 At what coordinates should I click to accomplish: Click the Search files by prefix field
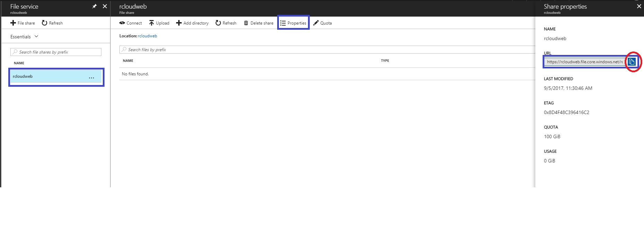pyautogui.click(x=327, y=49)
